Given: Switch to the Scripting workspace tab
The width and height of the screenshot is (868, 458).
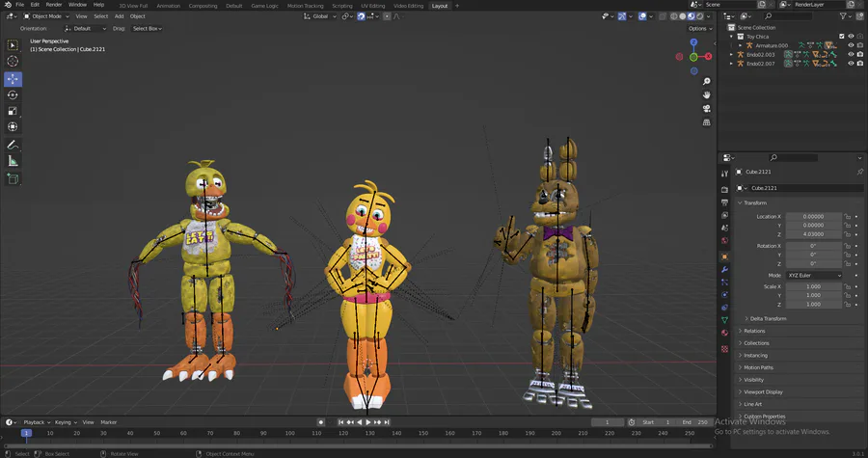Looking at the screenshot, I should (x=342, y=6).
